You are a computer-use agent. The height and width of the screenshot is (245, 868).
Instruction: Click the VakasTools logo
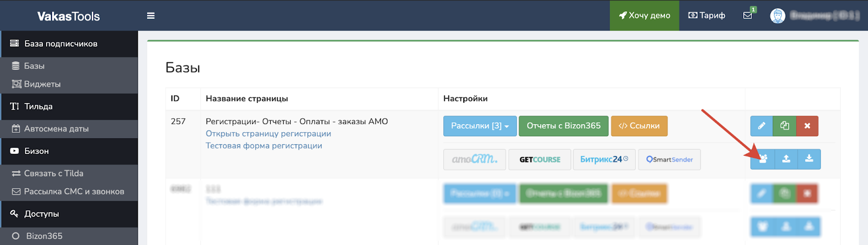point(68,16)
